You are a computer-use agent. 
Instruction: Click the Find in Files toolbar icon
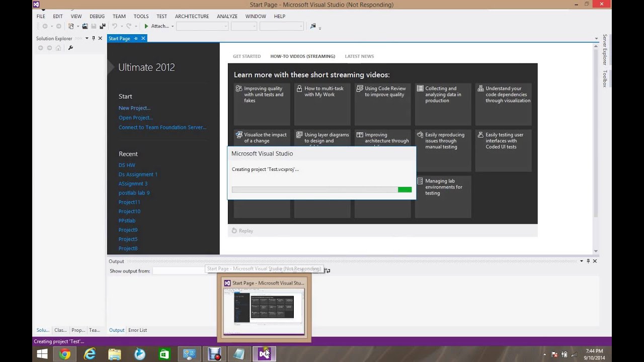pos(313,26)
